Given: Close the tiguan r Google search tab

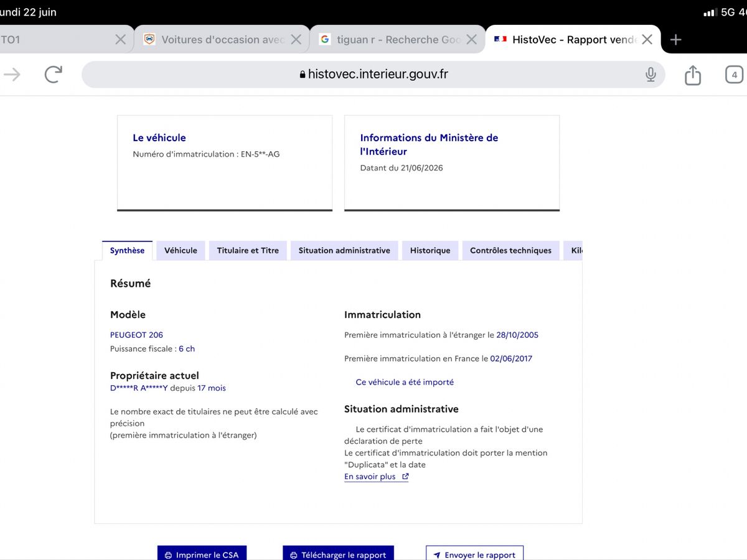Looking at the screenshot, I should [471, 40].
